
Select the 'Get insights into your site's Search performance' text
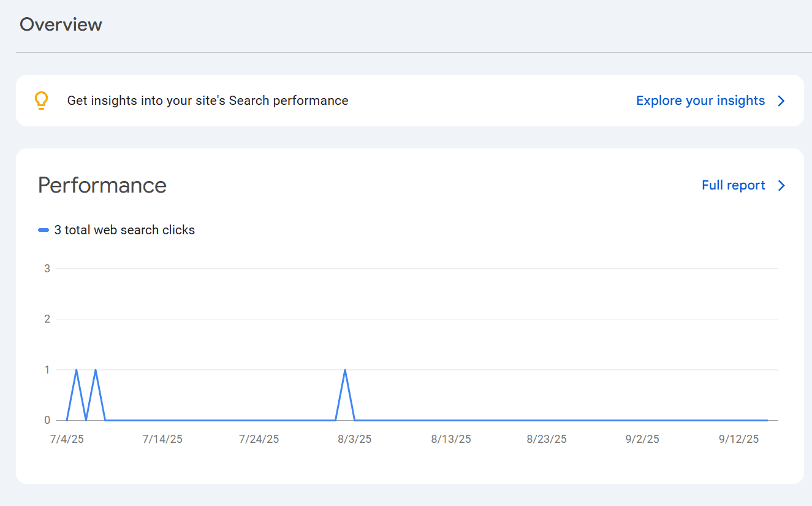coord(208,101)
